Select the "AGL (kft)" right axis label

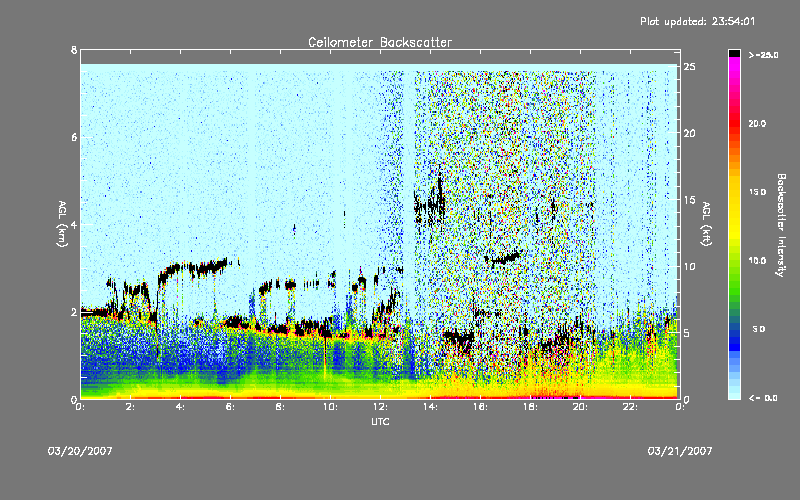[x=706, y=224]
